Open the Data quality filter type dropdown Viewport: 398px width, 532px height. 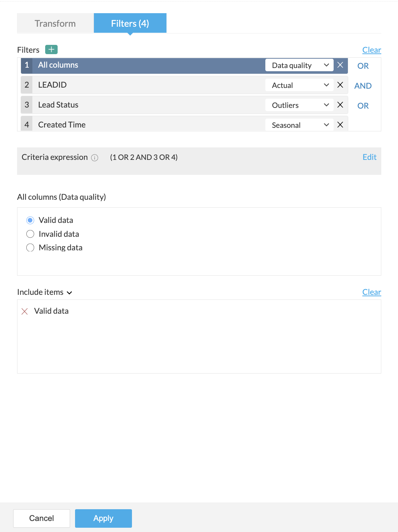(x=299, y=65)
